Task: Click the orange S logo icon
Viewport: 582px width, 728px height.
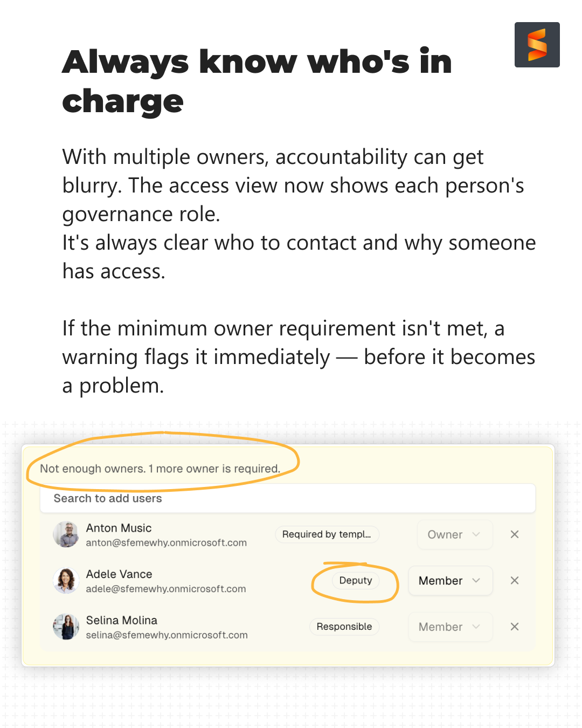Action: tap(537, 45)
